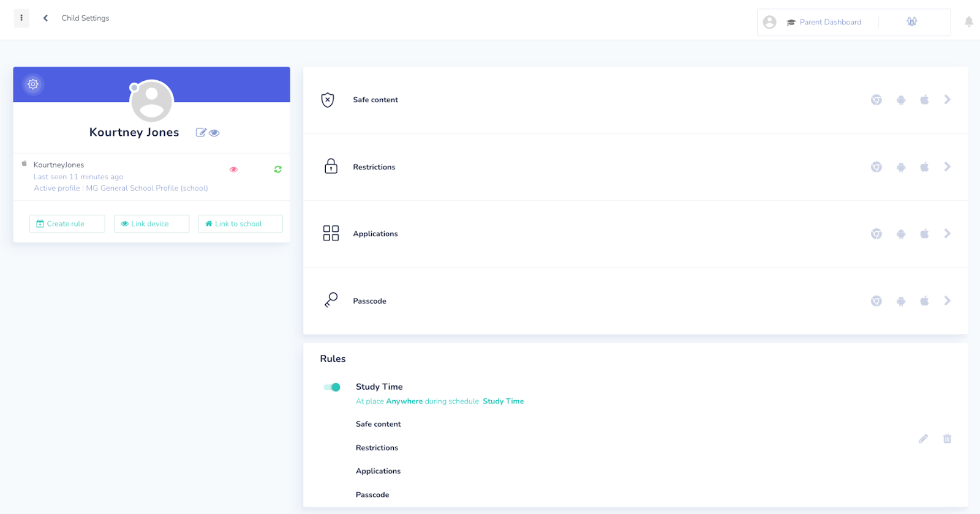980x514 pixels.
Task: Click the Link to school button
Action: point(240,224)
